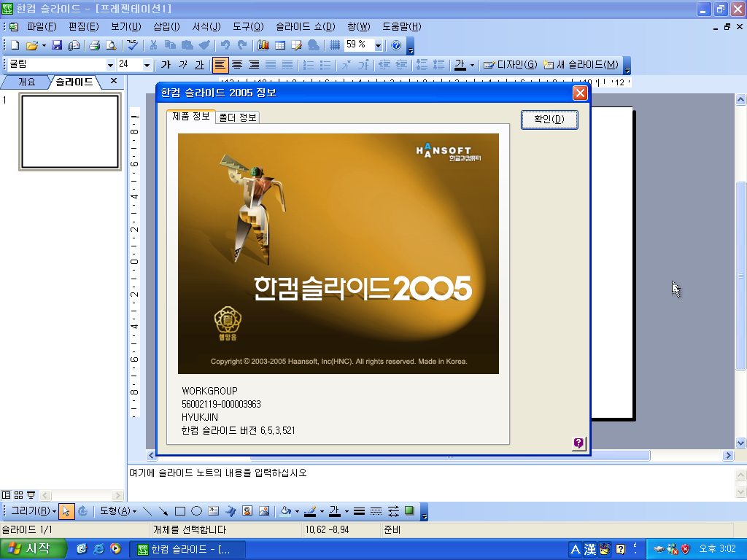Open the 삽입(I) menu

[166, 27]
